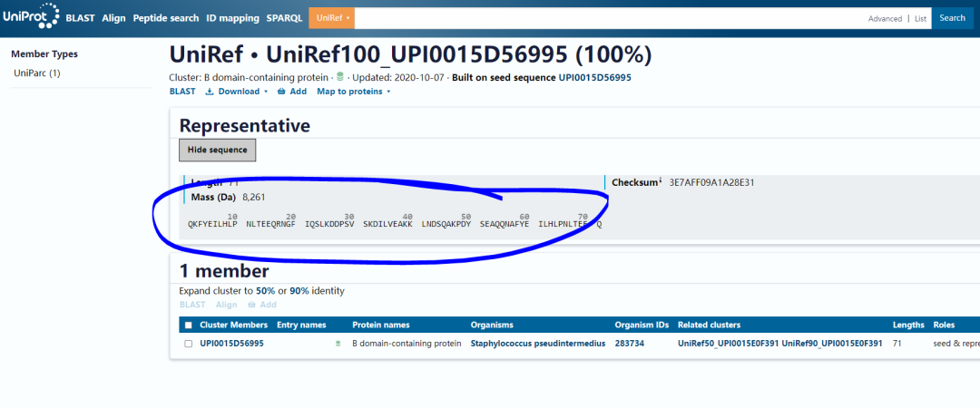Click disabled Align under 1 member
Image resolution: width=980 pixels, height=408 pixels.
pyautogui.click(x=226, y=305)
